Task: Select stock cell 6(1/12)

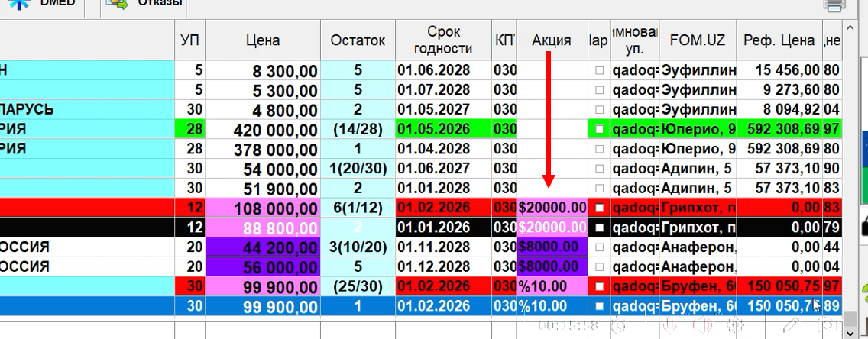Action: click(x=358, y=208)
